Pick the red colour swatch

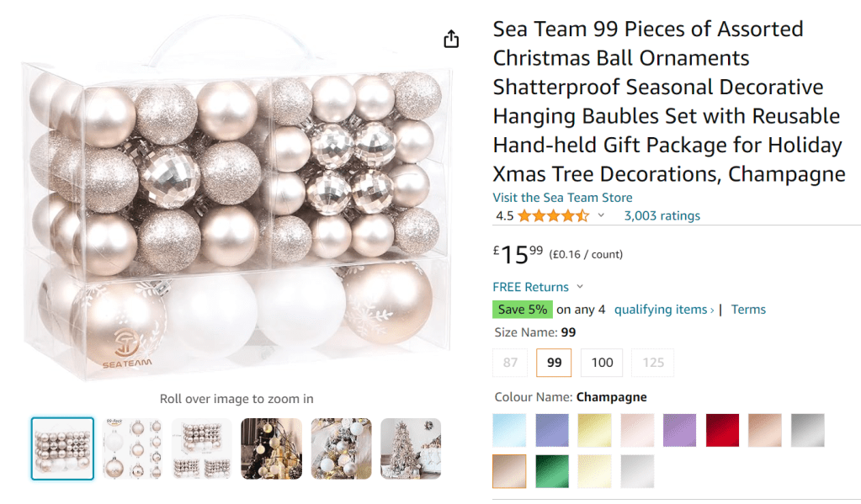[x=722, y=430]
